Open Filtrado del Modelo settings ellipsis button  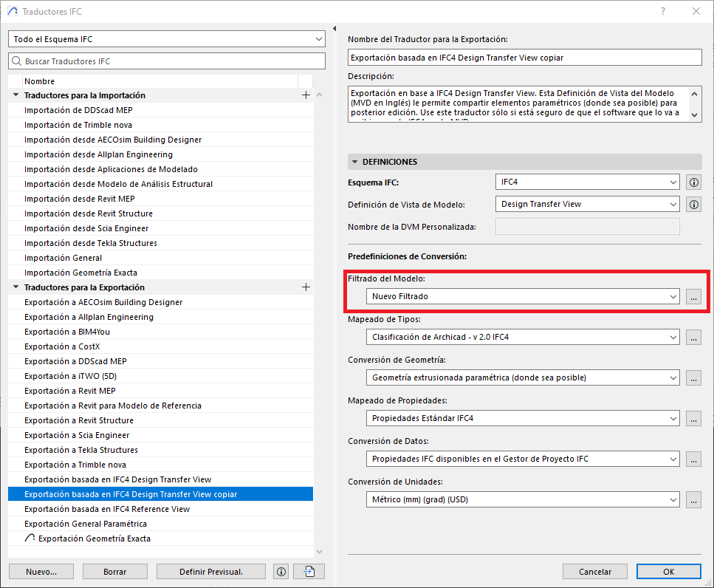(693, 296)
